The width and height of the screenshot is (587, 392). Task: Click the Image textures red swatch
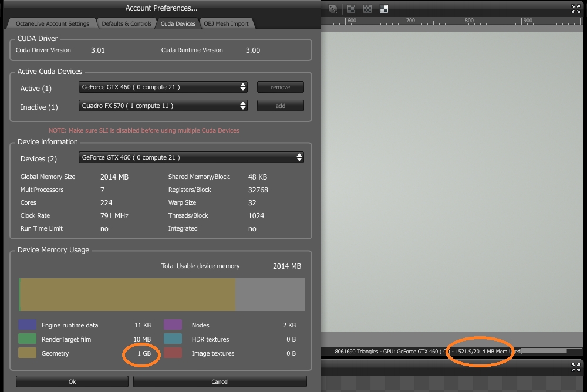click(173, 353)
